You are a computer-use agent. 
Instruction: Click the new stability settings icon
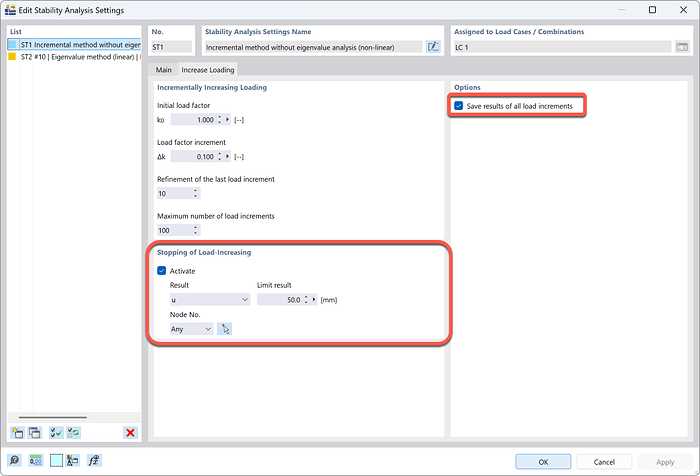tap(16, 432)
